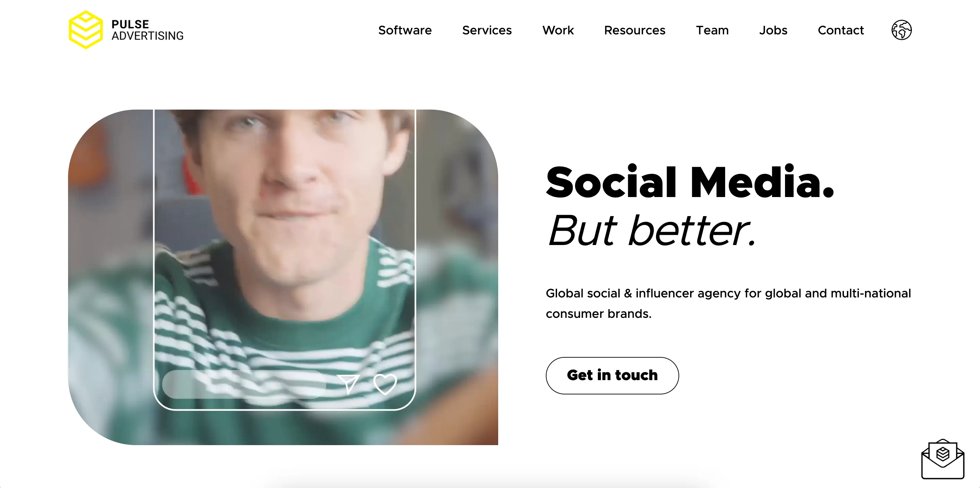
Task: Click the Social Media headline
Action: coord(689,182)
